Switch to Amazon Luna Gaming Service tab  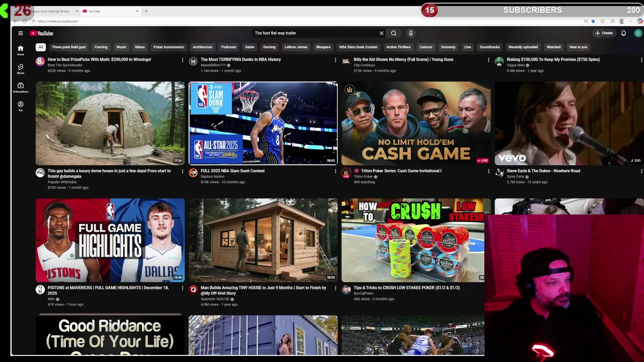tap(50, 11)
